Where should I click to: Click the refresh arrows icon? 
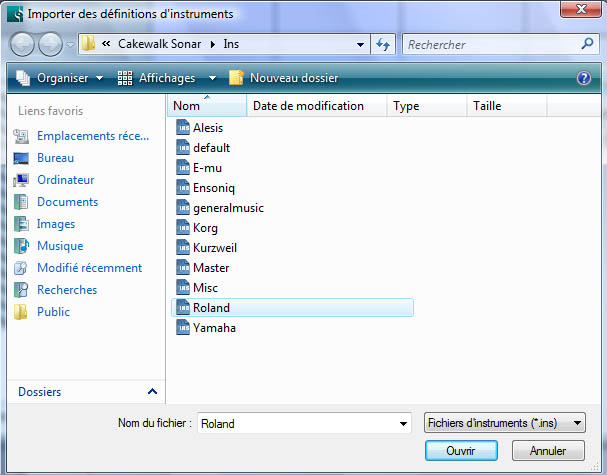(383, 44)
